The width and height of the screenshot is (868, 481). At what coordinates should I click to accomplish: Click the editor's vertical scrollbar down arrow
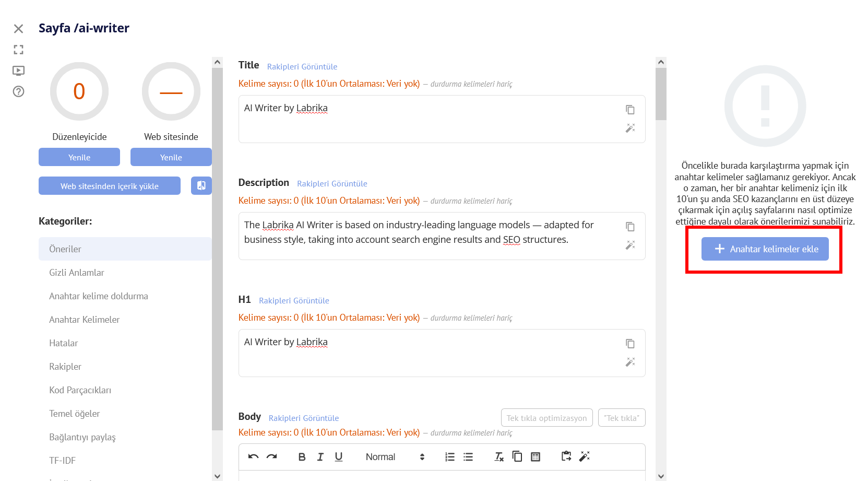click(x=661, y=476)
